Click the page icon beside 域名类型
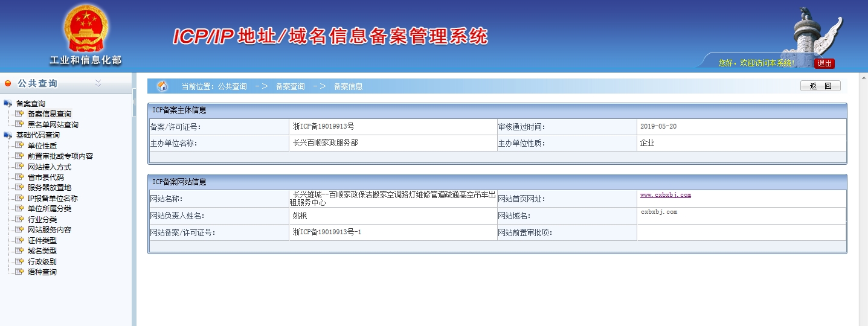Screen dimensions: 868x326 click(x=20, y=250)
